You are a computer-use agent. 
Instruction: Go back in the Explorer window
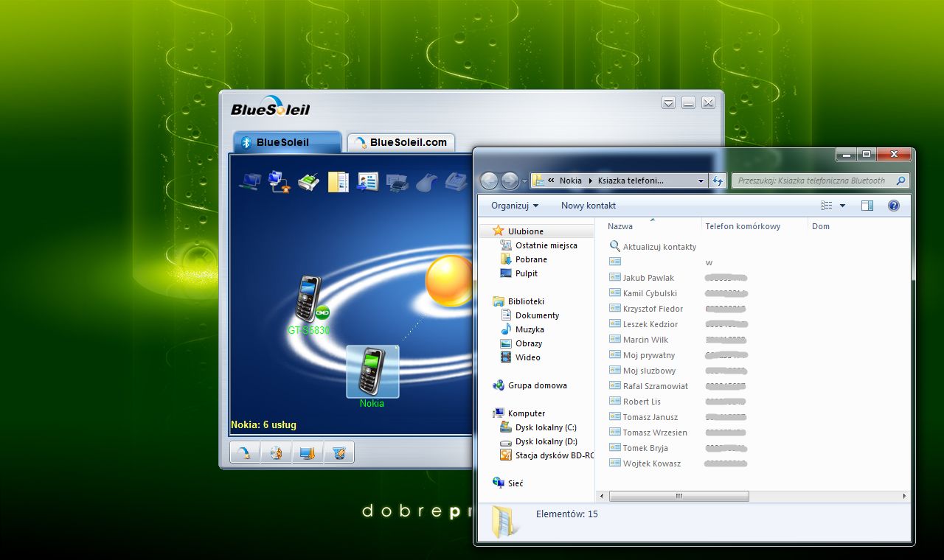[489, 181]
